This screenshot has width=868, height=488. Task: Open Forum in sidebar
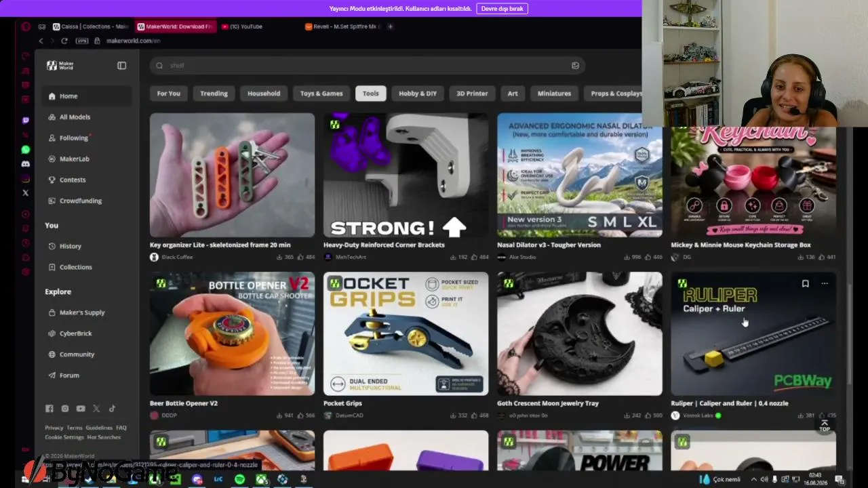click(x=87, y=376)
